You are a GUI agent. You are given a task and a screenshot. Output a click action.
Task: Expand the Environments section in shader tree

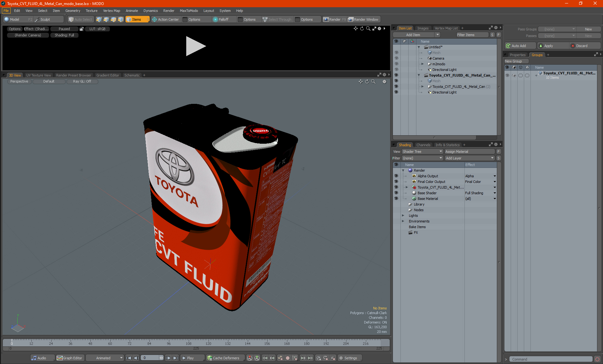tap(402, 221)
